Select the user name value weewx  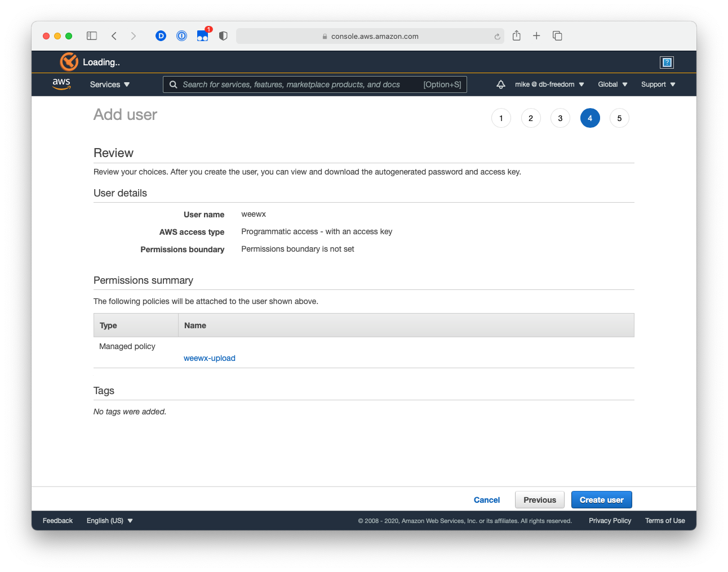[x=254, y=214]
